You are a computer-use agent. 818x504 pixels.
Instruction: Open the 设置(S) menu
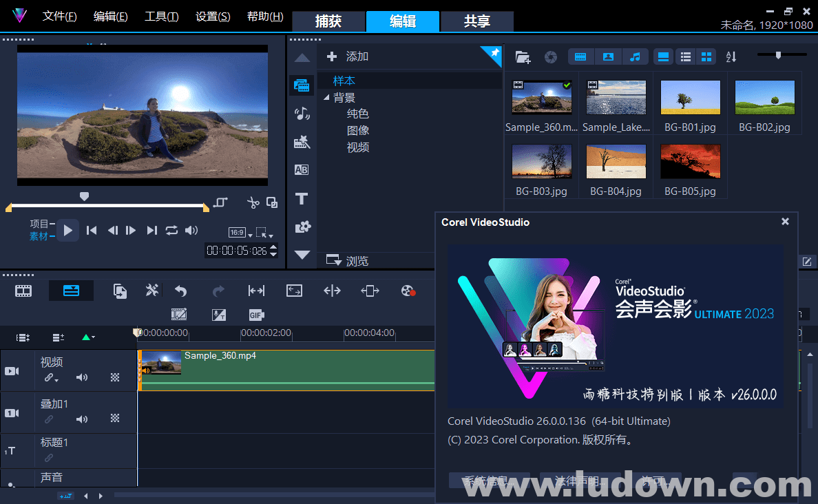(213, 16)
